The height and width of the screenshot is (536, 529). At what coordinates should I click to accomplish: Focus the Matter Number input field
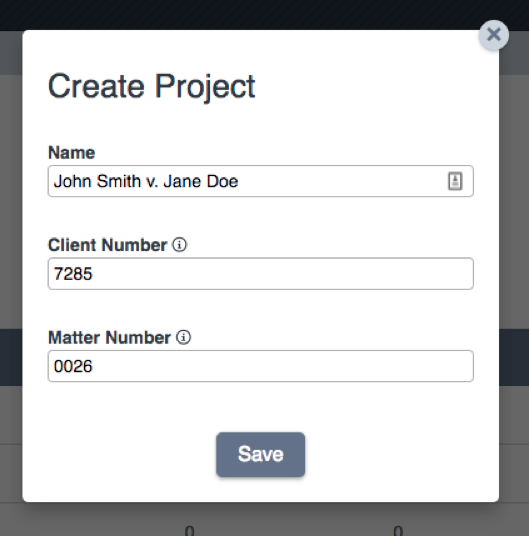(x=260, y=366)
